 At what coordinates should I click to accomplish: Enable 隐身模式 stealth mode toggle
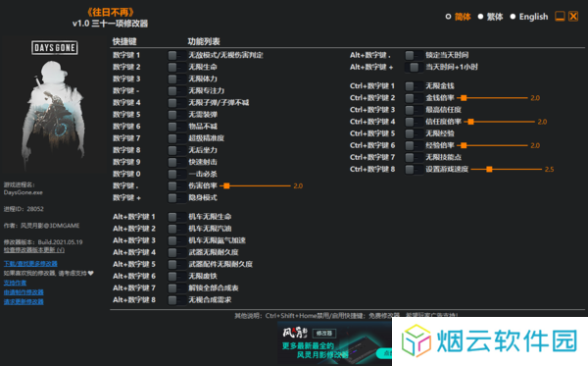tap(176, 198)
